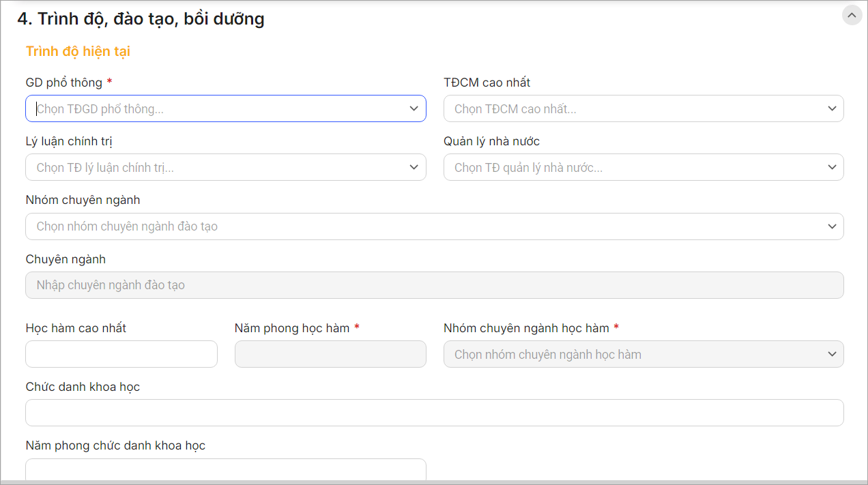868x485 pixels.
Task: Click the "4. Trình độ, đào tạo, bồi dưỡng" header
Action: coord(141,19)
